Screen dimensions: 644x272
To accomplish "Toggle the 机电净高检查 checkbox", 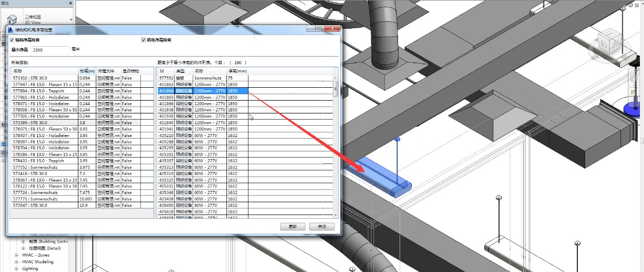I will (143, 40).
